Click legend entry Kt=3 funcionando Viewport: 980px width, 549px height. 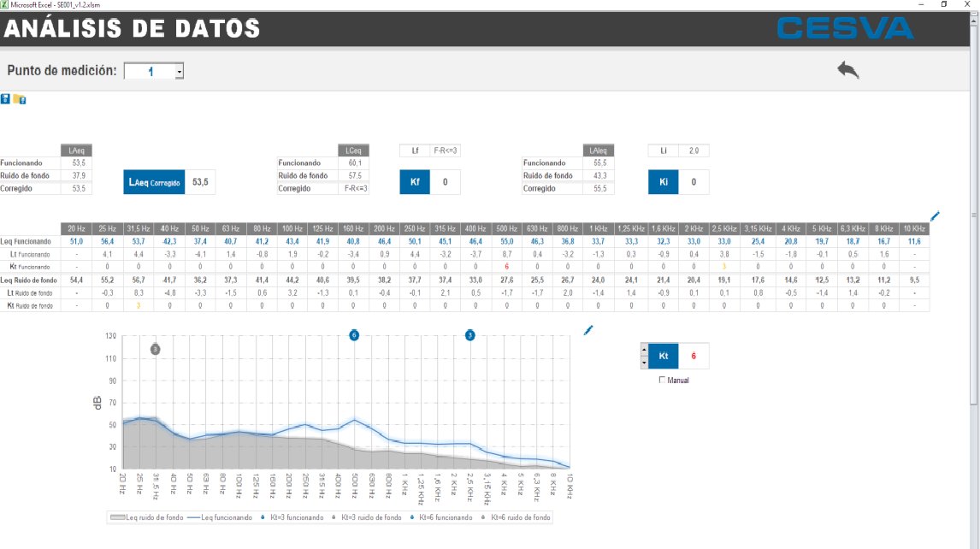(292, 517)
